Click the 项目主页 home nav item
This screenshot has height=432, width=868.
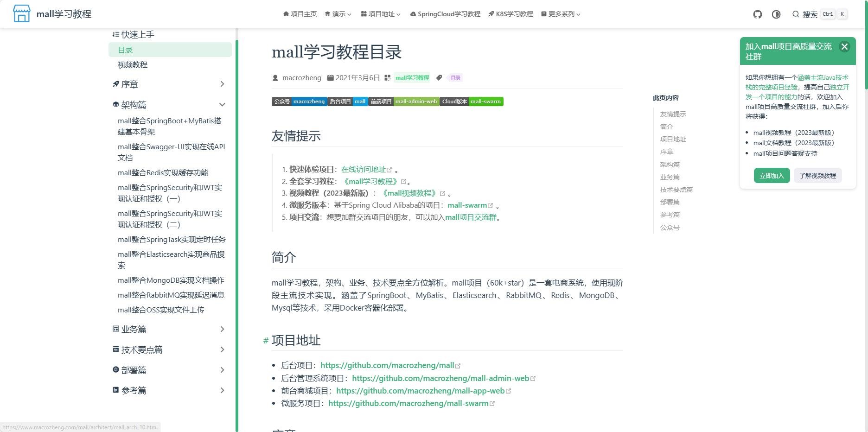point(300,14)
